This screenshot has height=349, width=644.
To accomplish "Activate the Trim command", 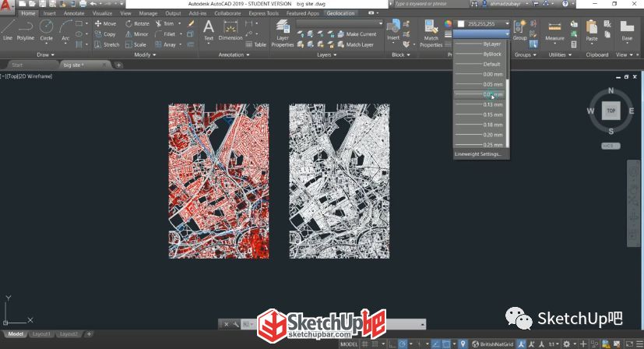I will click(165, 23).
